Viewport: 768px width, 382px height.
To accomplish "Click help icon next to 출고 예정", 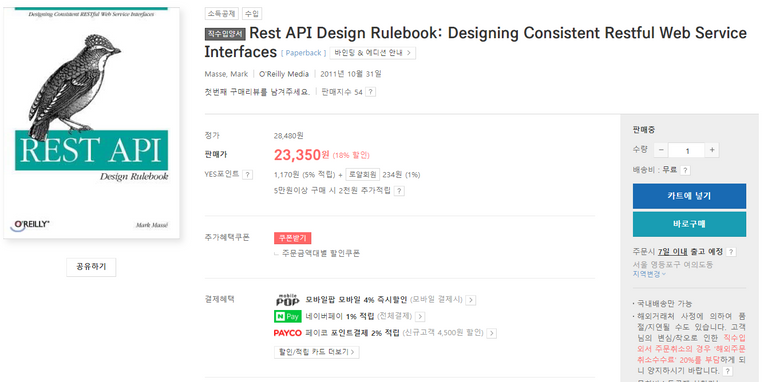I will (x=731, y=252).
